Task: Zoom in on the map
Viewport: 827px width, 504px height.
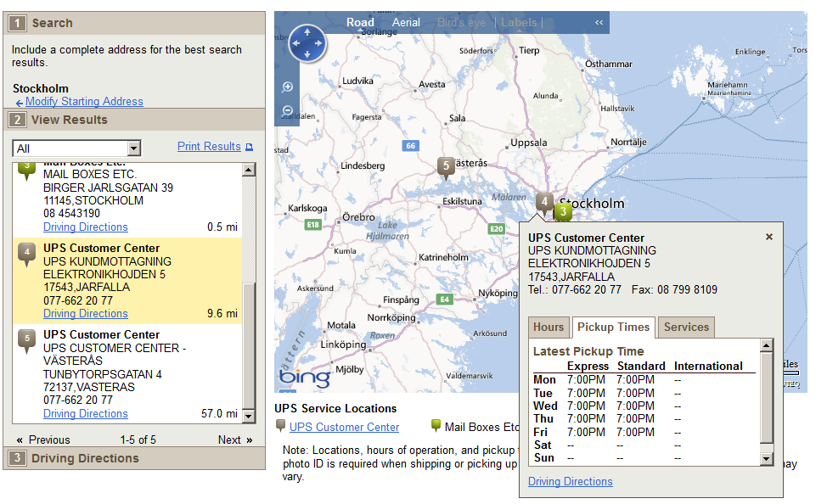Action: coord(288,87)
